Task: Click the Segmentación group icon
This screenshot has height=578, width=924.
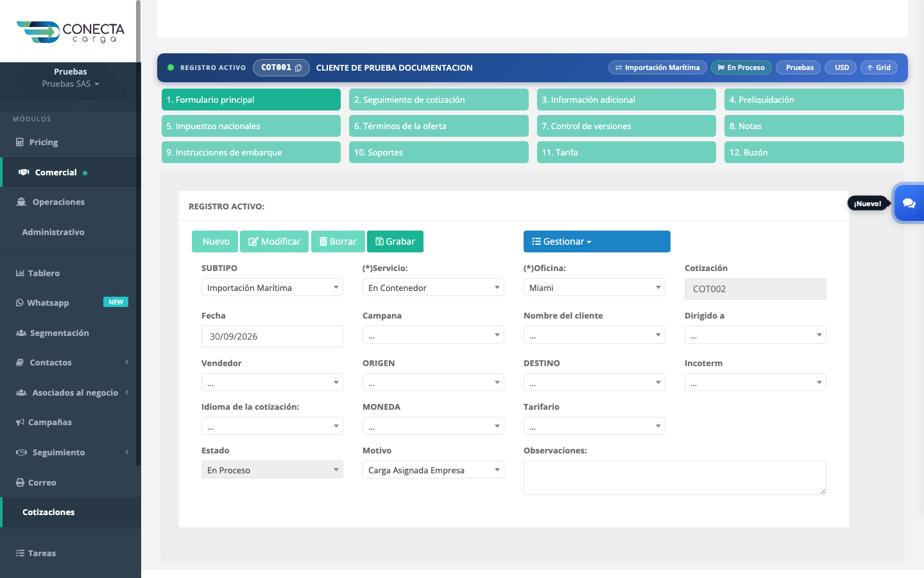Action: pos(21,333)
